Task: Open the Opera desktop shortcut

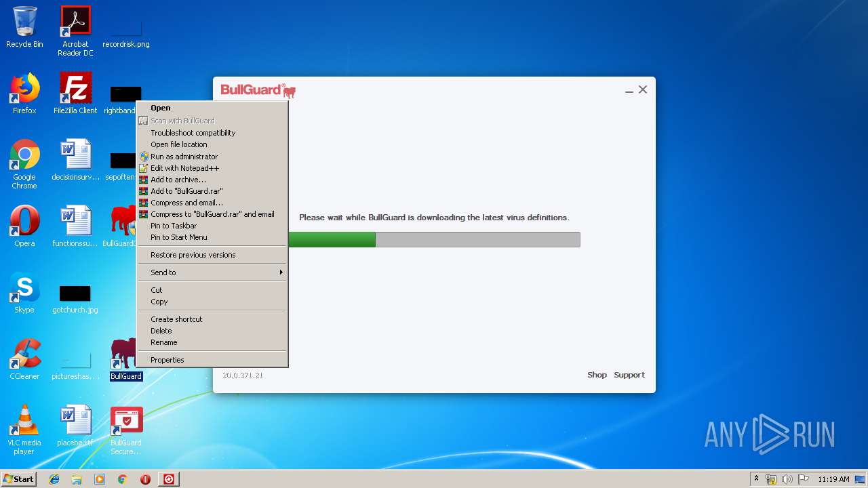Action: click(x=24, y=226)
